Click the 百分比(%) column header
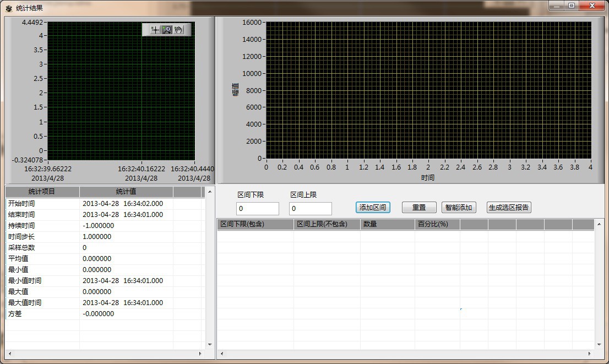Screen dimensions: 609x364 tap(437, 224)
